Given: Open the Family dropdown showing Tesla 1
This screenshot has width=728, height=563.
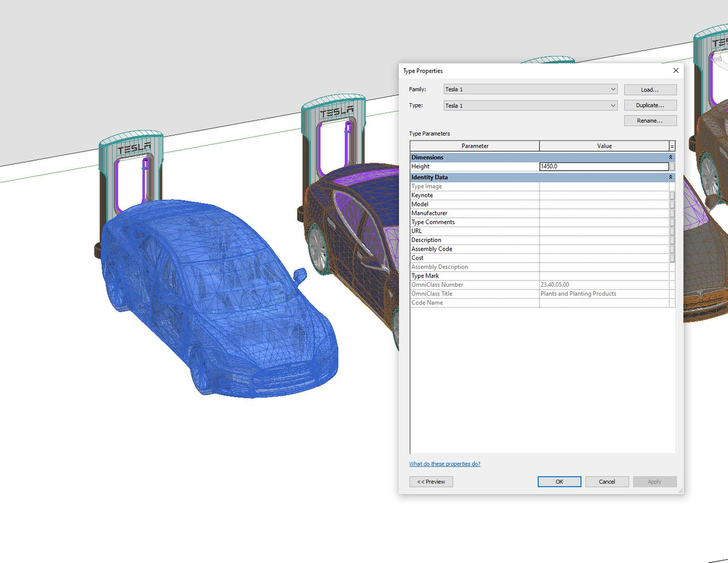Looking at the screenshot, I should (530, 89).
